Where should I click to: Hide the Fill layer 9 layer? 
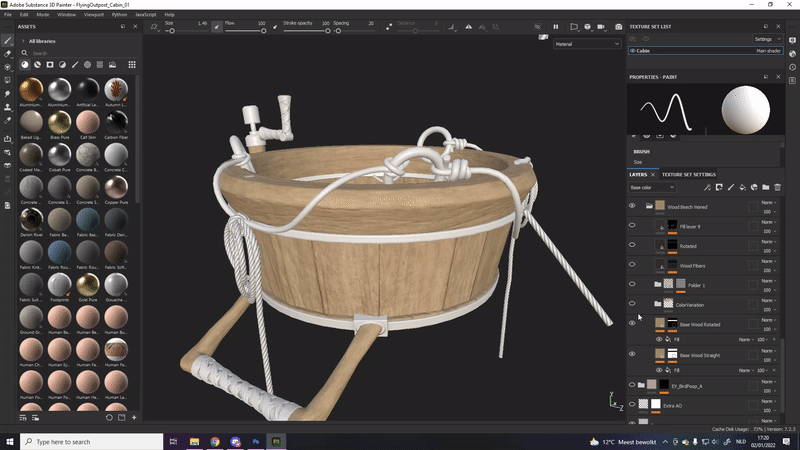[x=632, y=225]
